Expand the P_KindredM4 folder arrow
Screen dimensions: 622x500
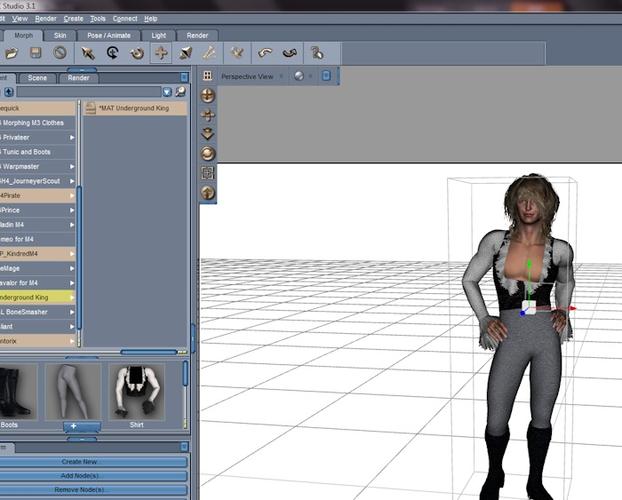pyautogui.click(x=72, y=254)
